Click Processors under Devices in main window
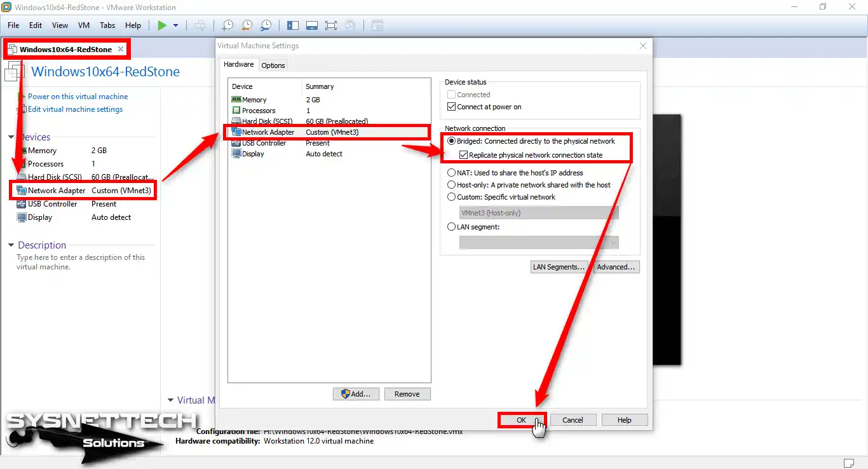Viewport: 868px width, 469px height. [x=46, y=164]
